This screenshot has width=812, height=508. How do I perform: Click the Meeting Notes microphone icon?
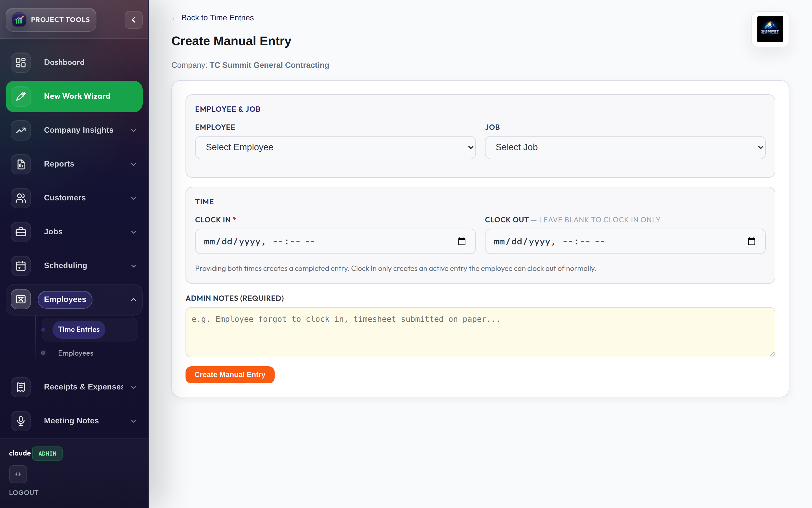(x=21, y=421)
